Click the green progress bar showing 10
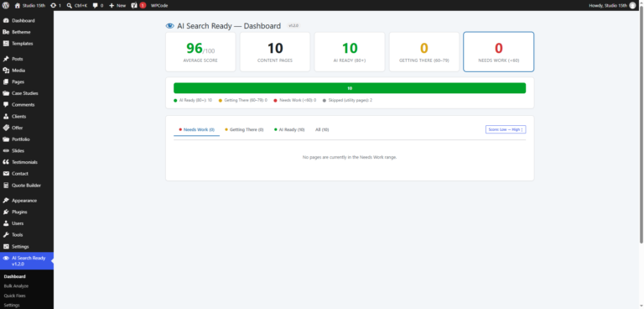644x309 pixels. pyautogui.click(x=350, y=88)
